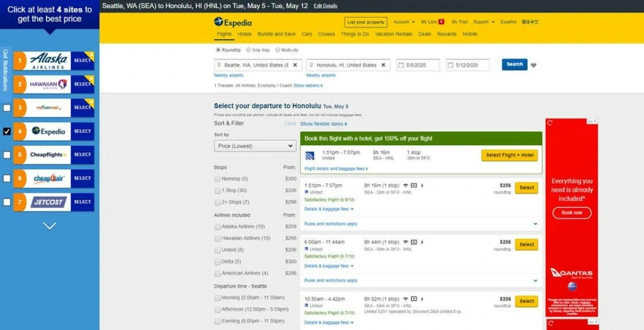
Task: Click the CheapOair logo tile
Action: 48,179
